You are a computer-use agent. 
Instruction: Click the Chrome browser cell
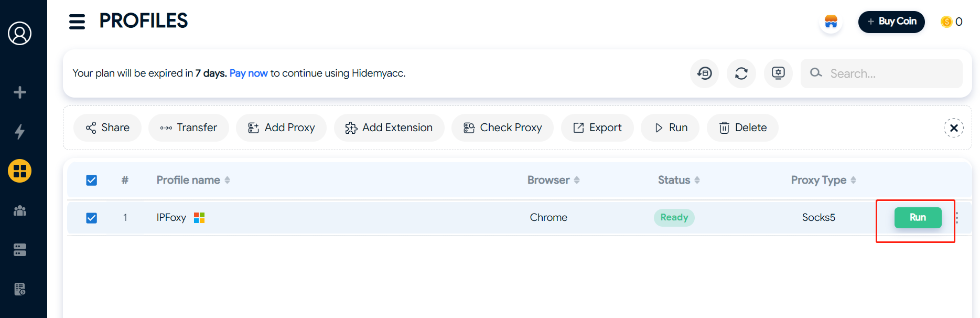tap(548, 218)
